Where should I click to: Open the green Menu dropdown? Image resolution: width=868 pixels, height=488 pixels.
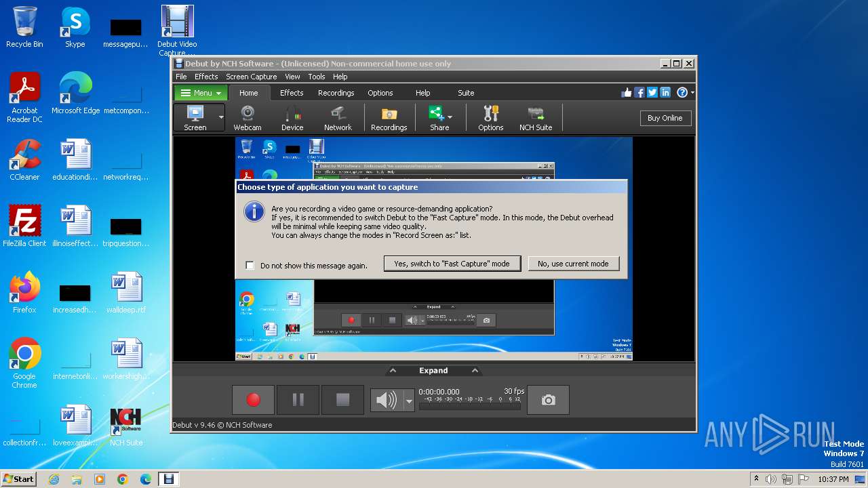(201, 93)
